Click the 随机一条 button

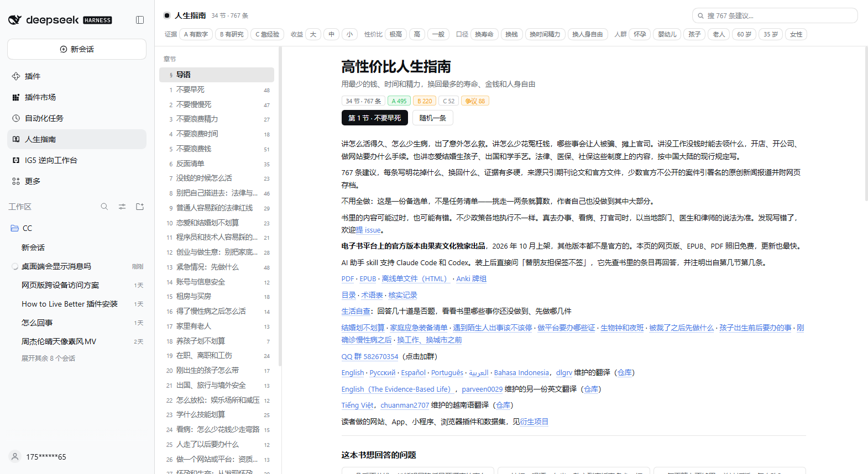433,118
